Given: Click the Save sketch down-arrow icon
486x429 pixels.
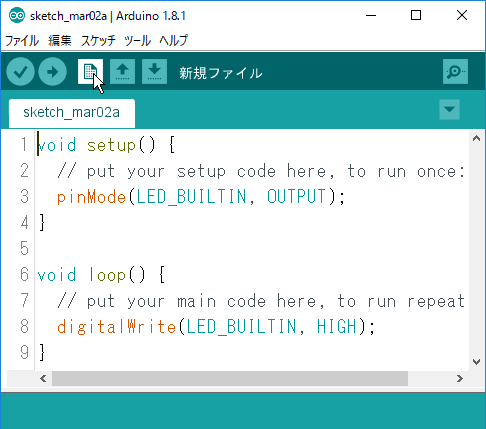Looking at the screenshot, I should 154,72.
